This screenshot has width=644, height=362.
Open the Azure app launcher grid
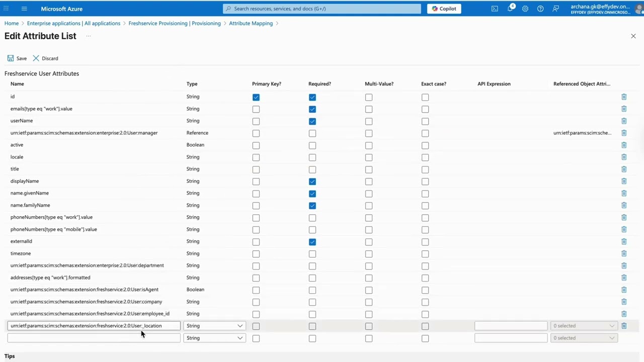pyautogui.click(x=6, y=9)
